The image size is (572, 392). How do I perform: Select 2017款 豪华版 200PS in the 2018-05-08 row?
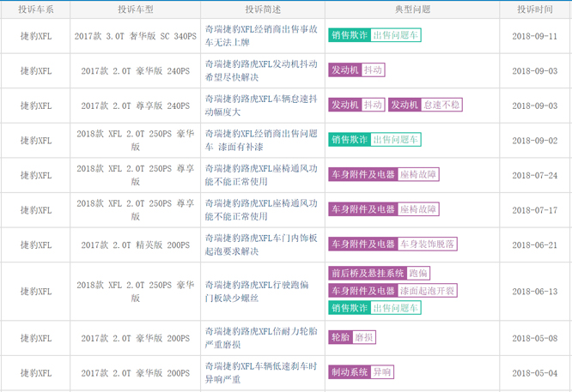coord(136,339)
